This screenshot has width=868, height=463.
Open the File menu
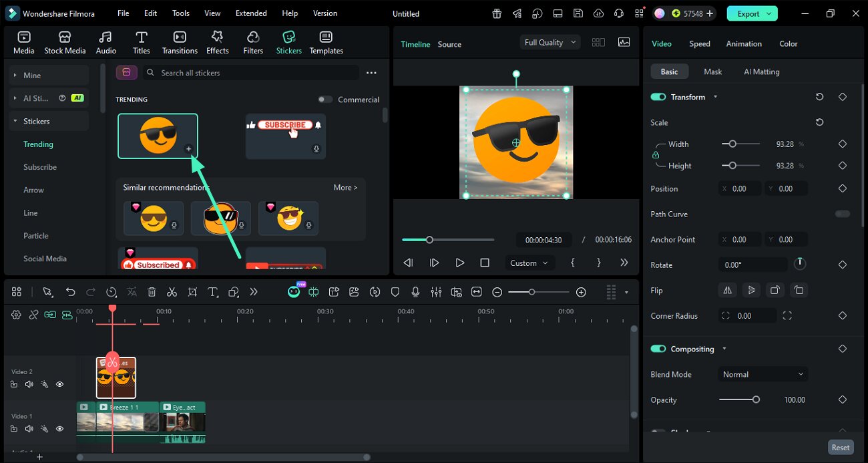124,13
